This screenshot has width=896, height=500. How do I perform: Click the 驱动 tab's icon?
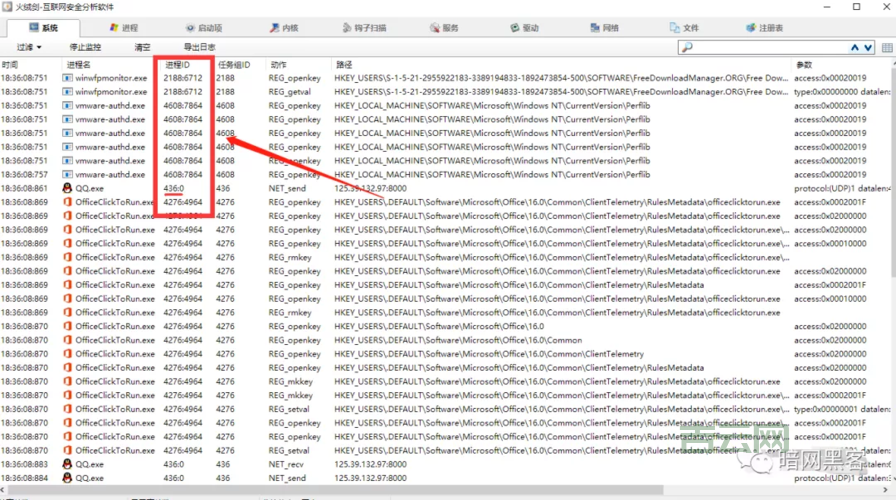[513, 29]
